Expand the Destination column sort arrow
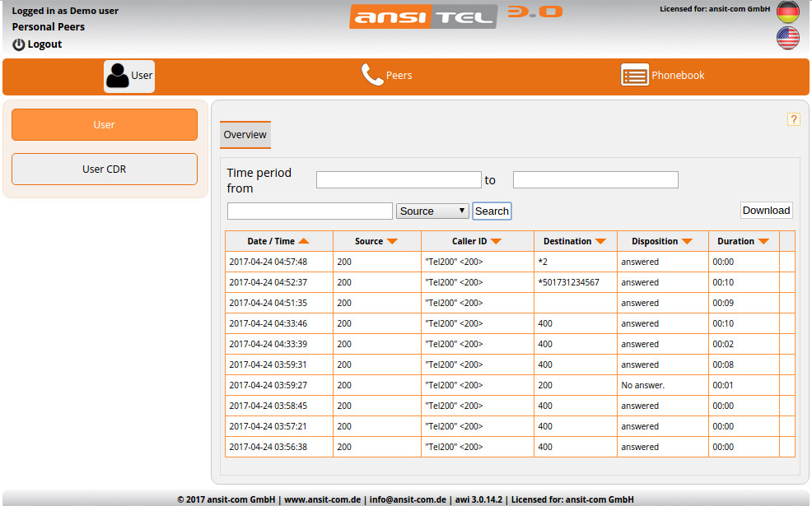This screenshot has height=506, width=812. pyautogui.click(x=600, y=241)
